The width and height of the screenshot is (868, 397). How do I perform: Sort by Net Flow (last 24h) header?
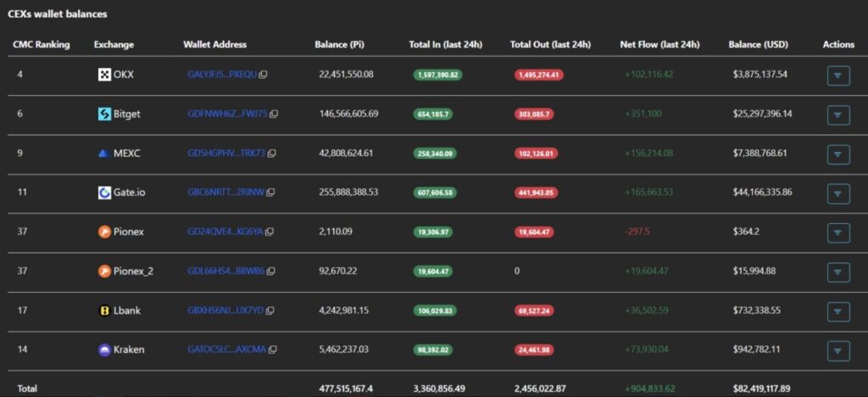pos(659,44)
